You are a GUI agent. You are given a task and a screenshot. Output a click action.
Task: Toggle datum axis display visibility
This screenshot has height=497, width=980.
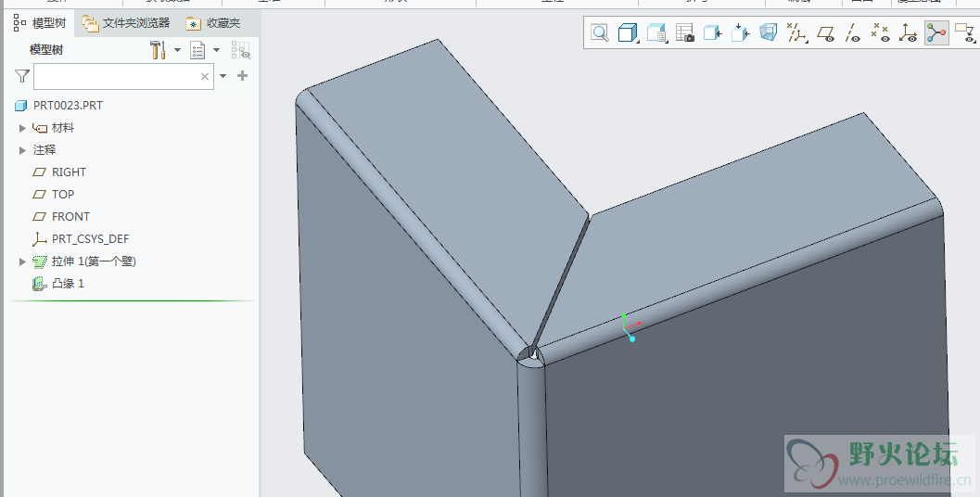(x=852, y=33)
